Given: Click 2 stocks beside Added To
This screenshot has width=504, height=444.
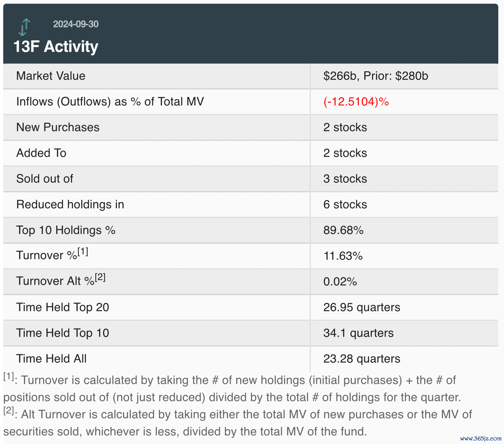Looking at the screenshot, I should [345, 153].
